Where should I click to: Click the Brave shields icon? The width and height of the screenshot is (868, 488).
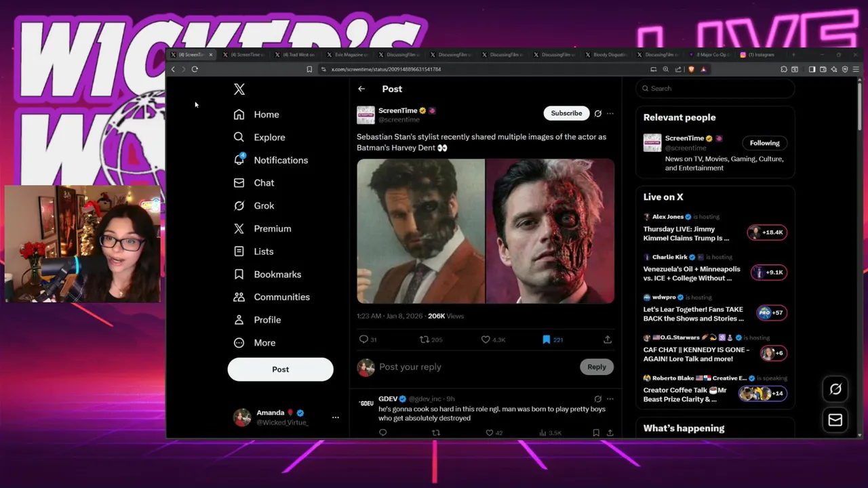coord(691,69)
